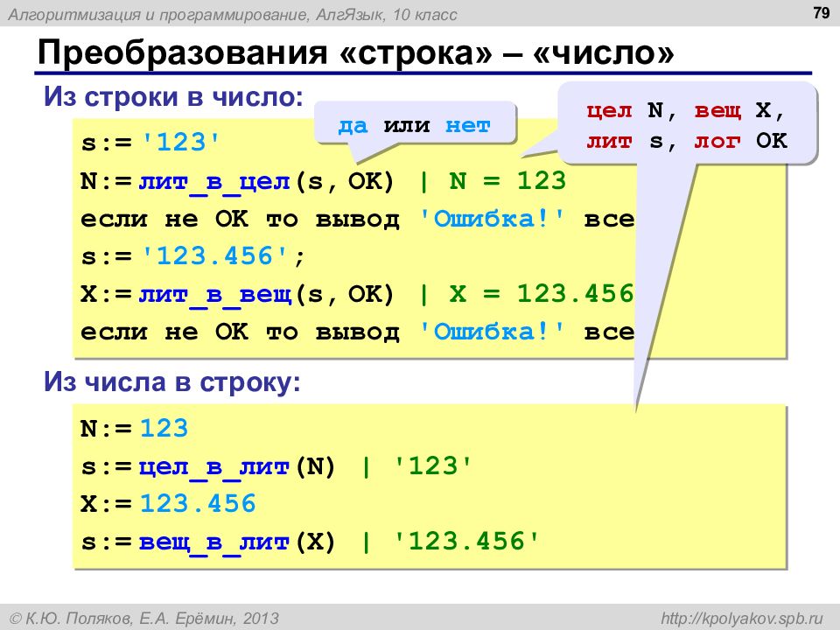Click the first "если не OK то вывод" line
The width and height of the screenshot is (840, 630).
357,219
